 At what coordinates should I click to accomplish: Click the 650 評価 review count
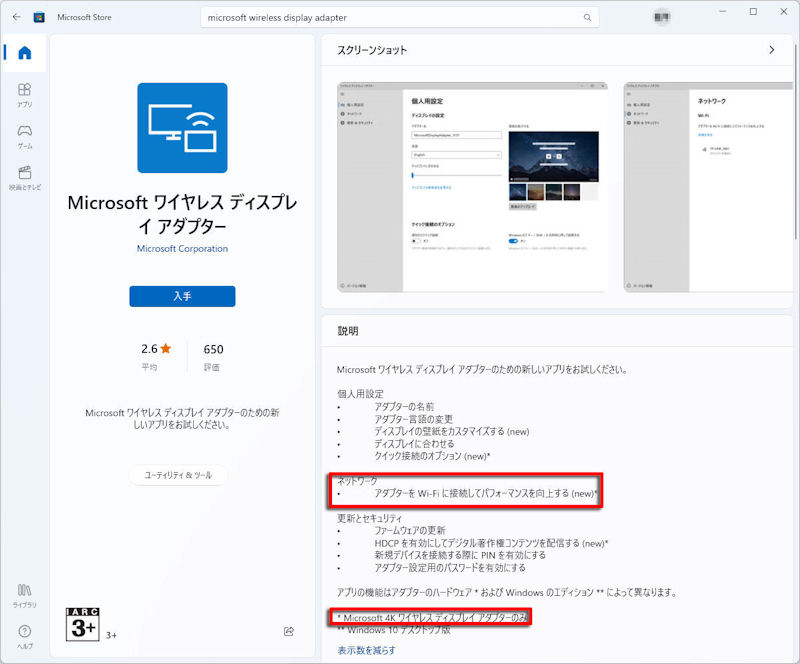(x=213, y=357)
